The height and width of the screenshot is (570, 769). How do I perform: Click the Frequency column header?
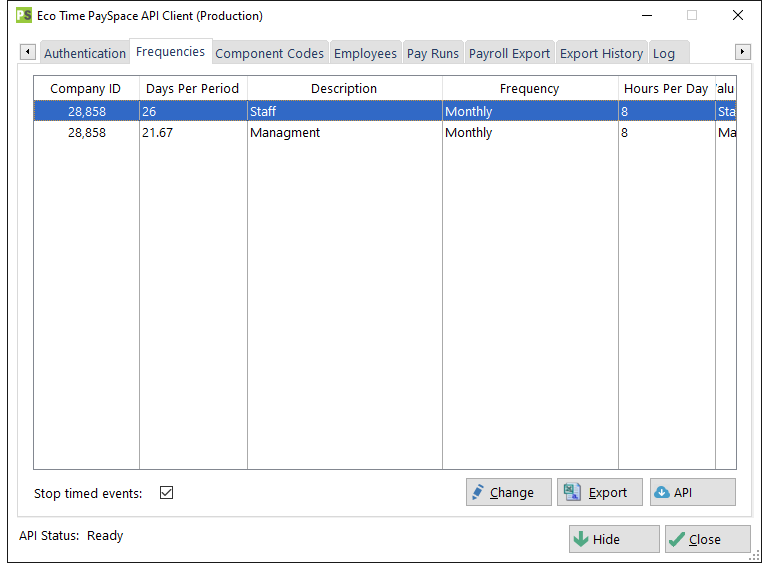[x=530, y=89]
